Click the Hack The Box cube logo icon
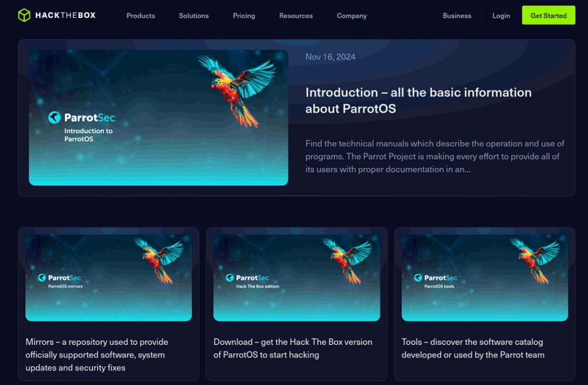 tap(24, 15)
